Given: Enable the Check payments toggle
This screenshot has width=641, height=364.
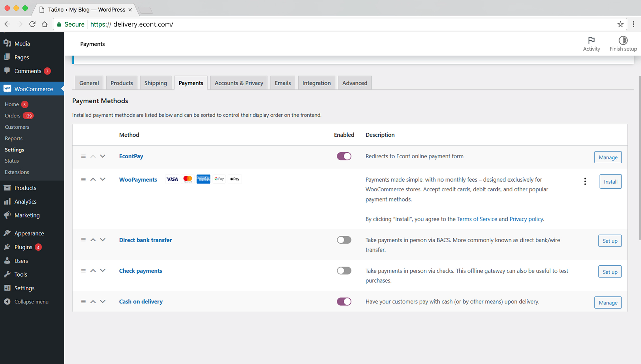Looking at the screenshot, I should pyautogui.click(x=344, y=271).
